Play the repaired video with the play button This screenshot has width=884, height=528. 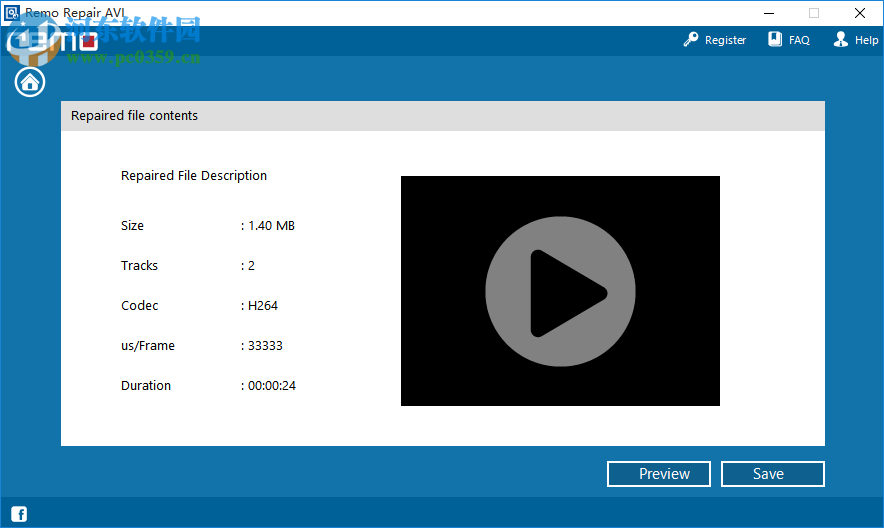560,291
